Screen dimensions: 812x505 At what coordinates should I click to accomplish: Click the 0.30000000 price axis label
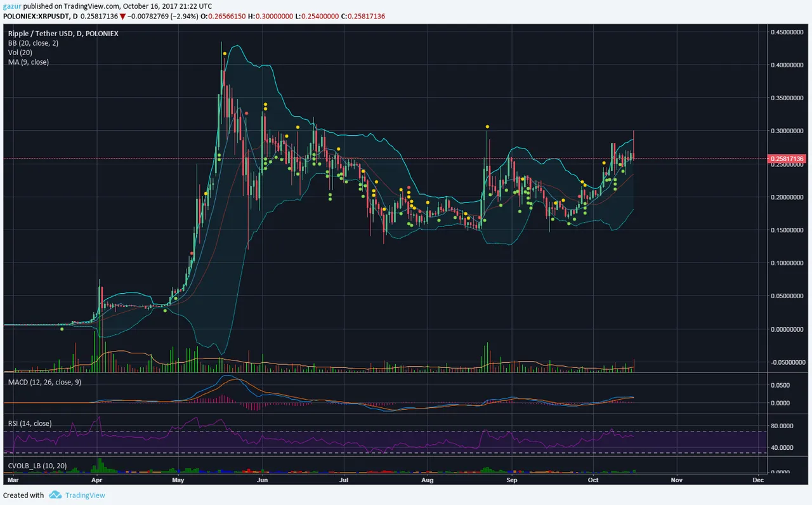[x=789, y=131]
